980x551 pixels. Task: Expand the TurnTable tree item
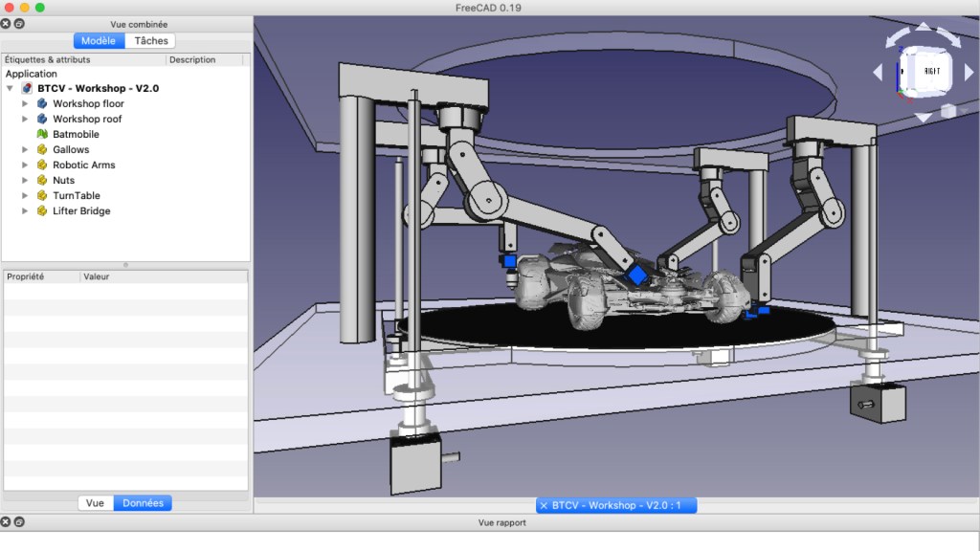click(x=26, y=195)
